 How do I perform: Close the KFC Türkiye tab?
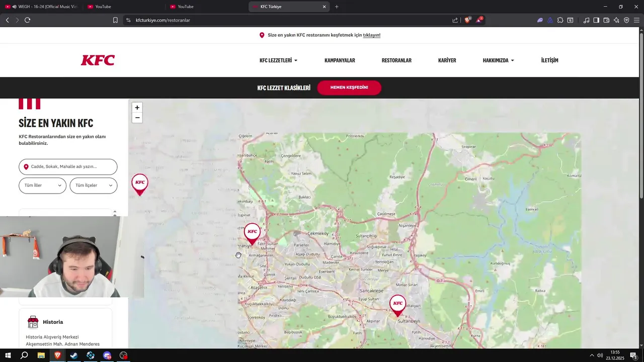324,7
